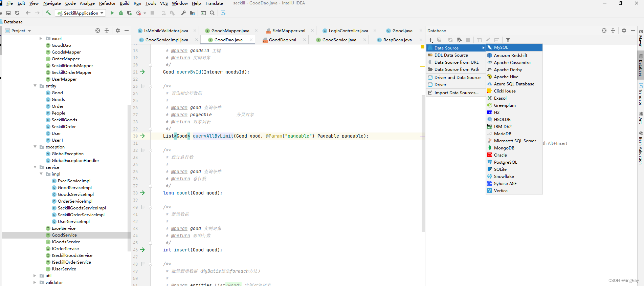Expand the excel folder in project tree
The height and width of the screenshot is (286, 644).
[x=41, y=38]
